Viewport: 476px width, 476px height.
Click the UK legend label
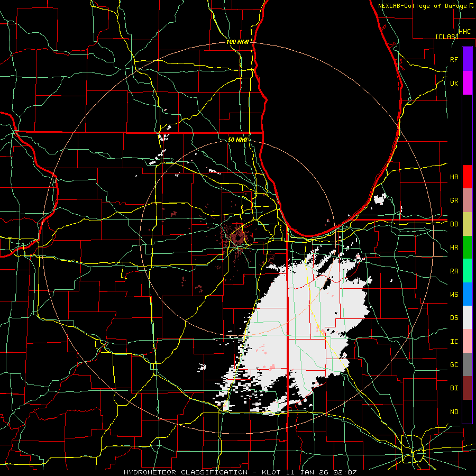[454, 83]
